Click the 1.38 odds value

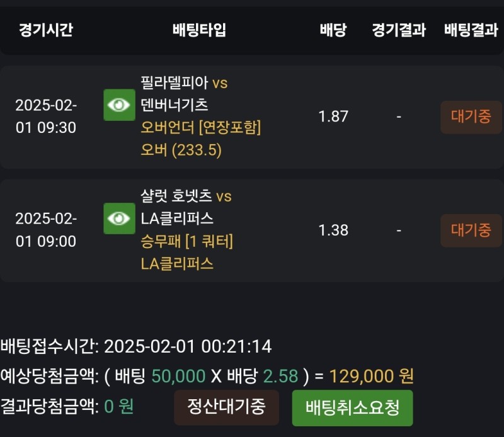(333, 230)
